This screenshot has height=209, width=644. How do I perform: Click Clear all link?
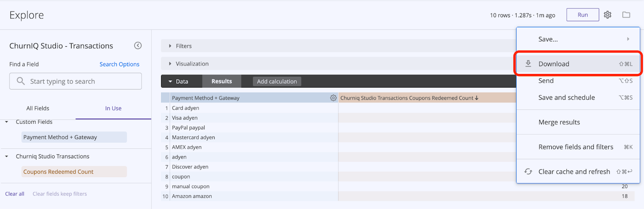[x=15, y=194]
